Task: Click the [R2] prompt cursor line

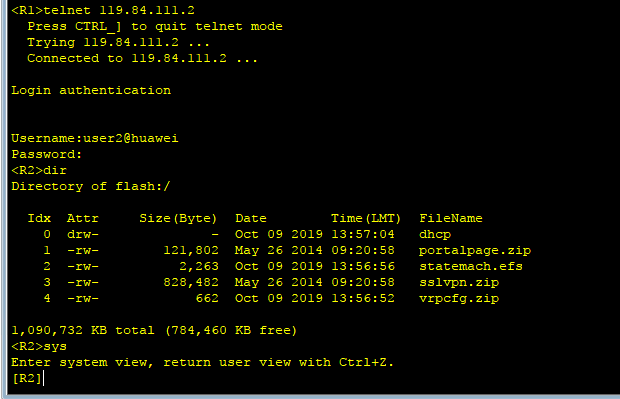Action: 27,378
